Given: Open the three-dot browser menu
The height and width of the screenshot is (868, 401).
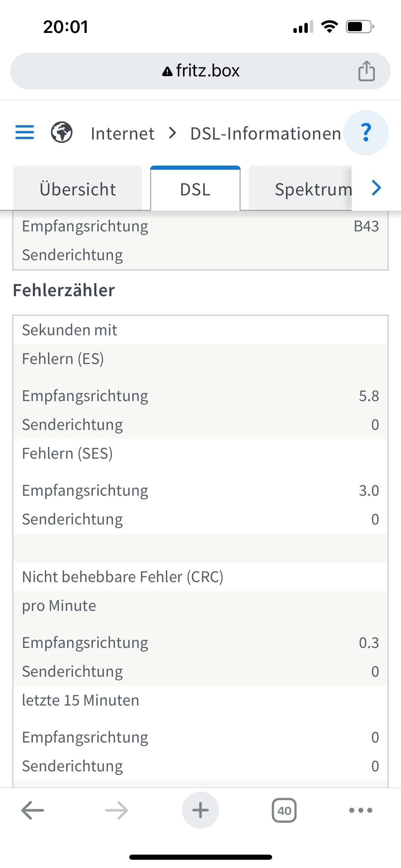Looking at the screenshot, I should coord(361,810).
